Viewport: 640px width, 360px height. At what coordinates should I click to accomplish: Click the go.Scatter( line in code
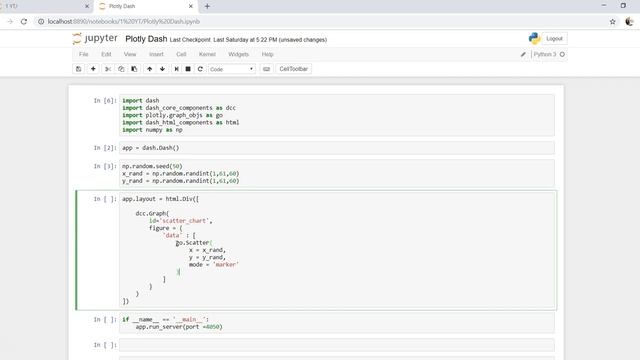pyautogui.click(x=194, y=243)
